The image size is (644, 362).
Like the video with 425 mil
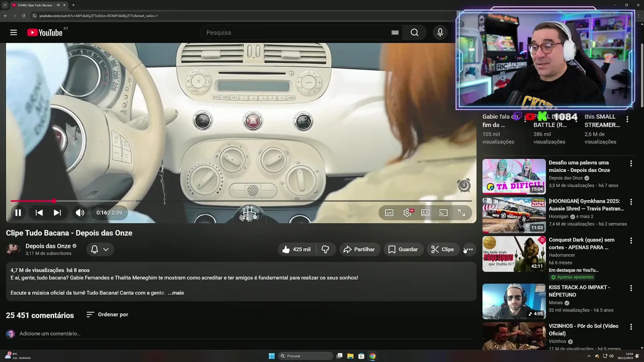(x=296, y=249)
